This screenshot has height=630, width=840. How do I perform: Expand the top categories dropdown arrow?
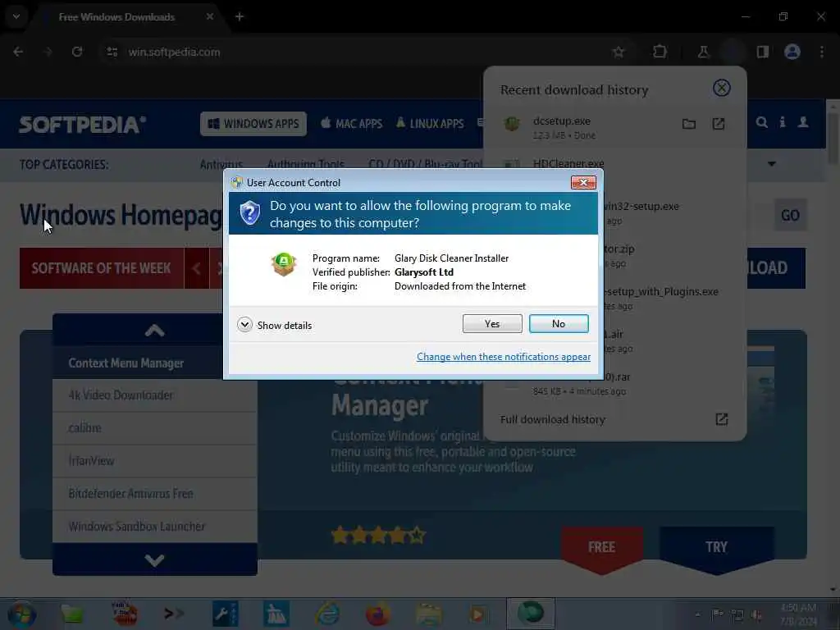point(771,164)
